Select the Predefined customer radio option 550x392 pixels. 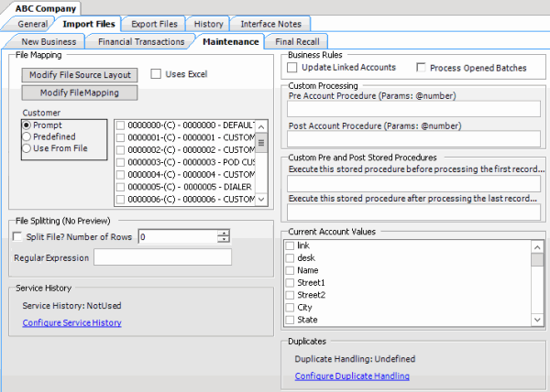[x=27, y=136]
